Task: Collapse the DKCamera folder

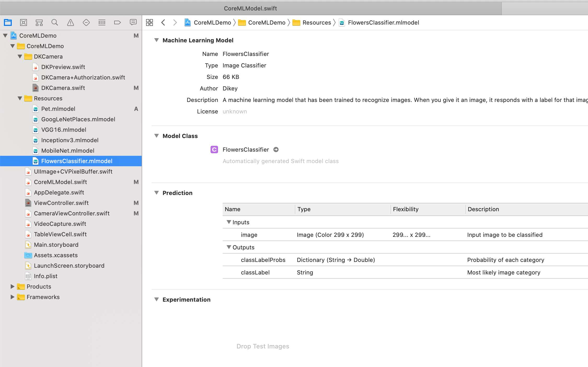Action: (20, 56)
